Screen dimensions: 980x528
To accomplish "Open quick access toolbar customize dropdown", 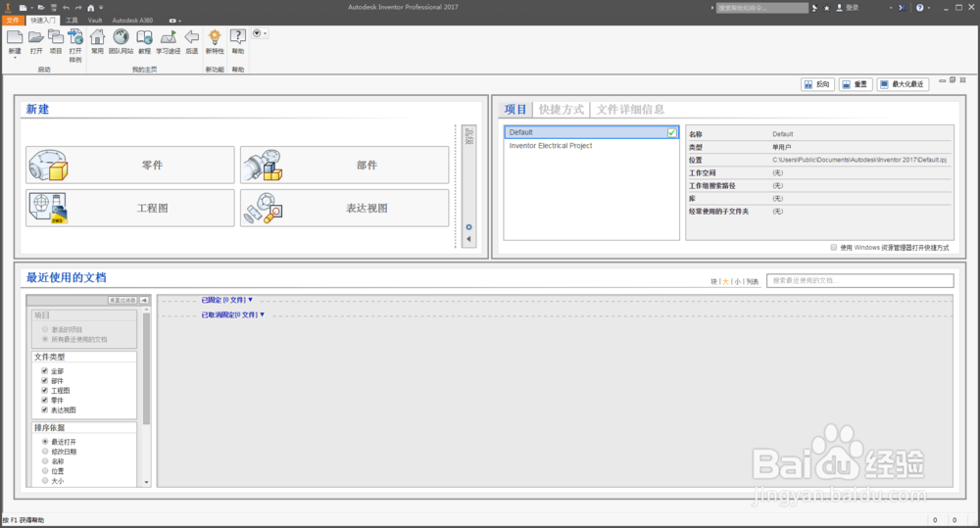I will tap(101, 8).
